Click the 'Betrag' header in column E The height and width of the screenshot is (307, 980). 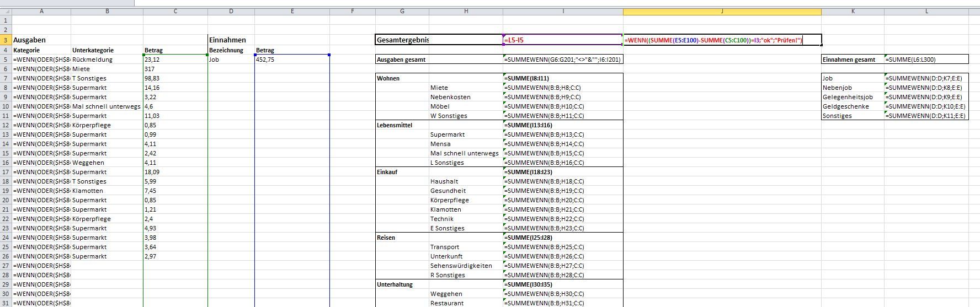pyautogui.click(x=292, y=50)
